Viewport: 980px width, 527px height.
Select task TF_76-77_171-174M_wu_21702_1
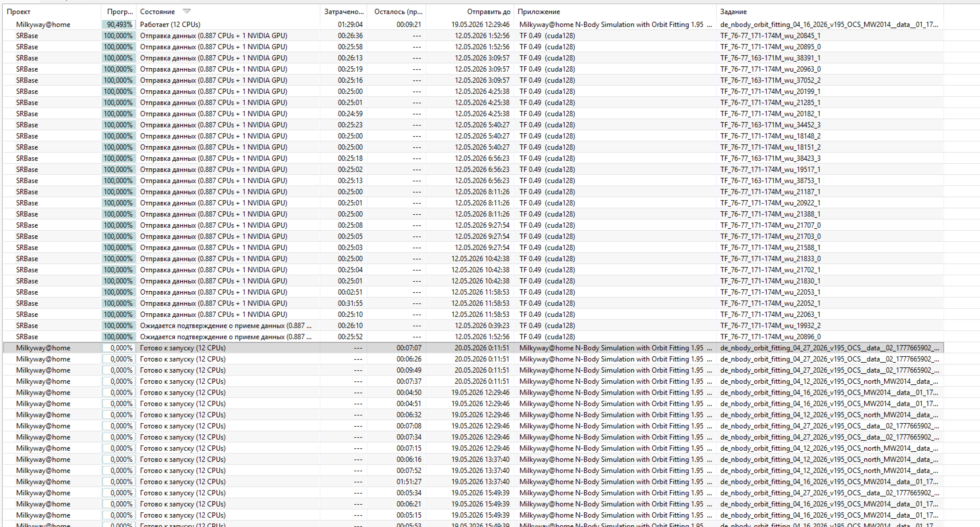(770, 270)
